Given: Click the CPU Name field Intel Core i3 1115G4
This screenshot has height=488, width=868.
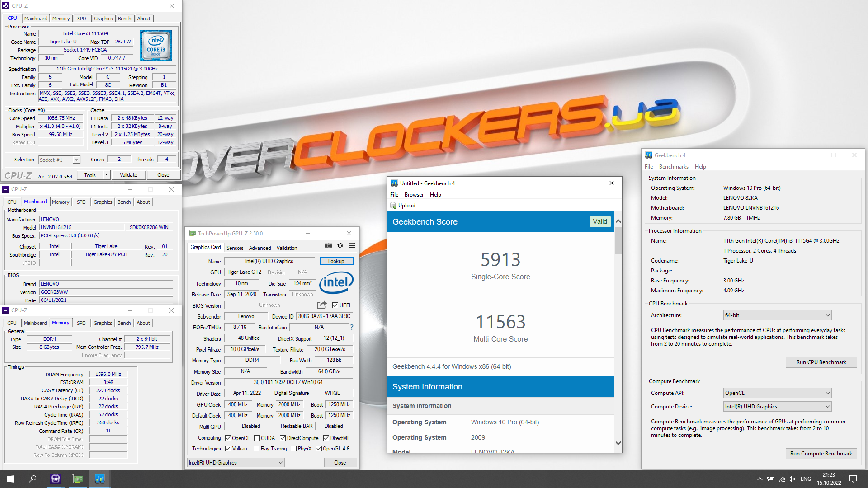Looking at the screenshot, I should (85, 33).
